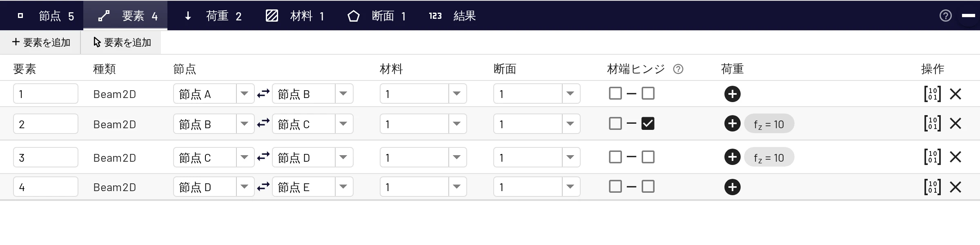Swap nodes C and D in element 3
This screenshot has width=980, height=245.
pyautogui.click(x=263, y=157)
